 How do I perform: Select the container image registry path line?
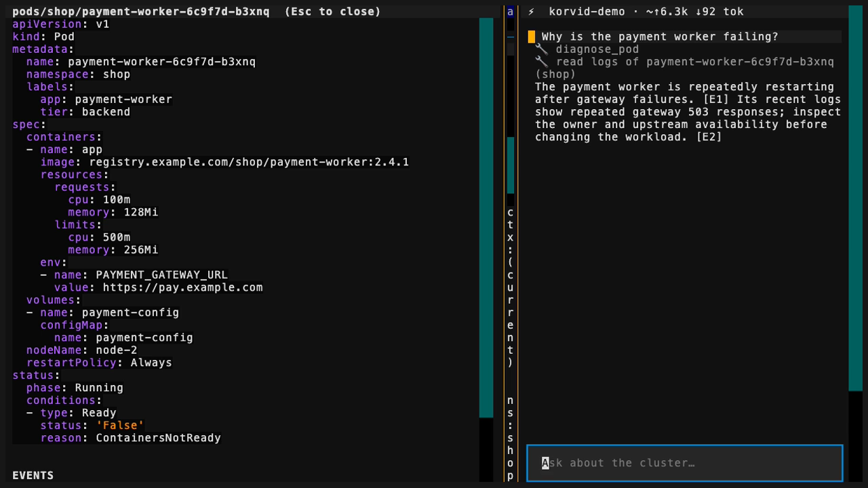[224, 162]
